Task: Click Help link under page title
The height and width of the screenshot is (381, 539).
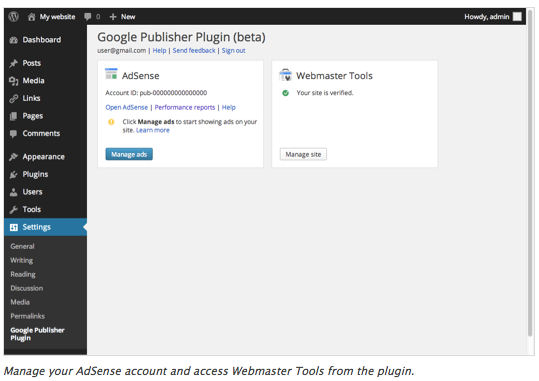Action: tap(160, 51)
